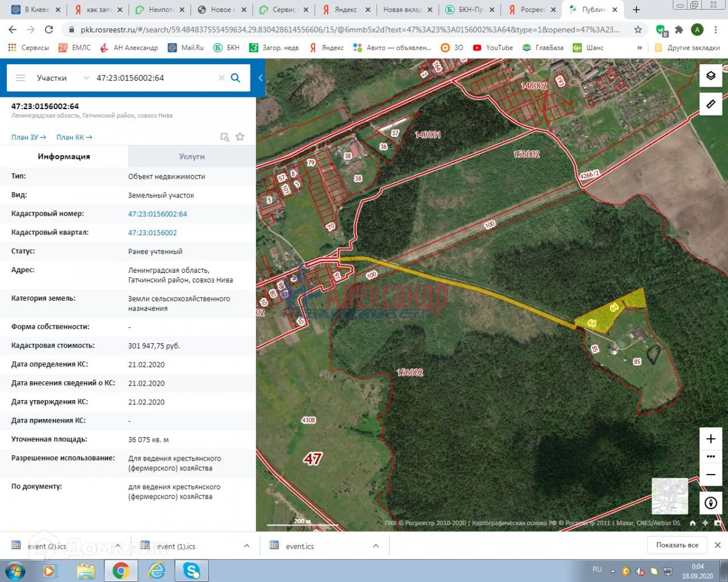
Task: Switch to the Услуги tab
Action: (x=192, y=156)
